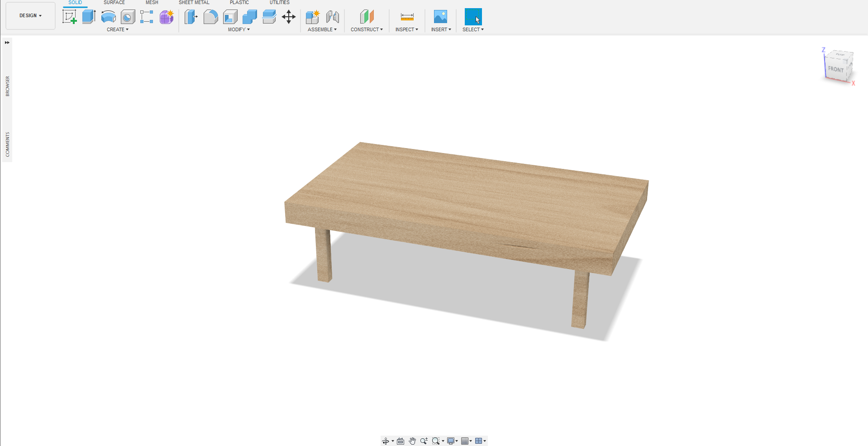
Task: Switch to the SURFACE tab
Action: pos(114,3)
